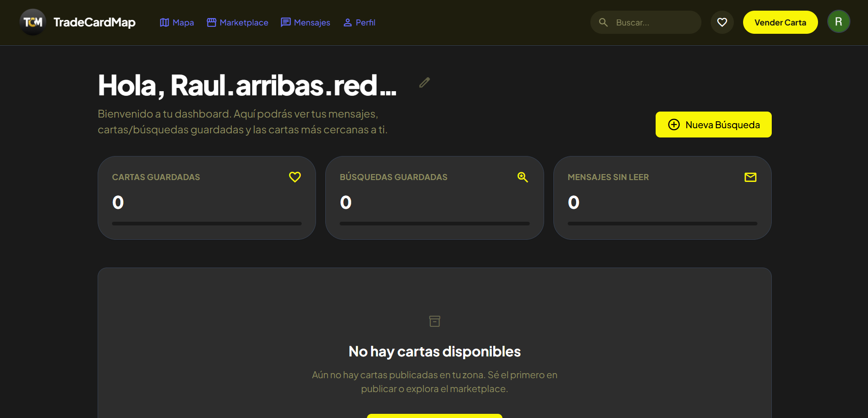Click the heart icon in Cartas Guardadas

[295, 177]
